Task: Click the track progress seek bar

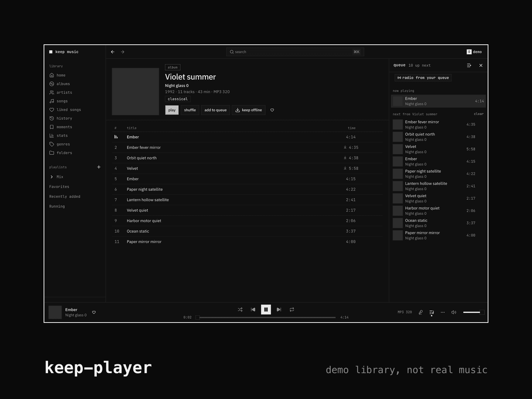Action: [266, 317]
